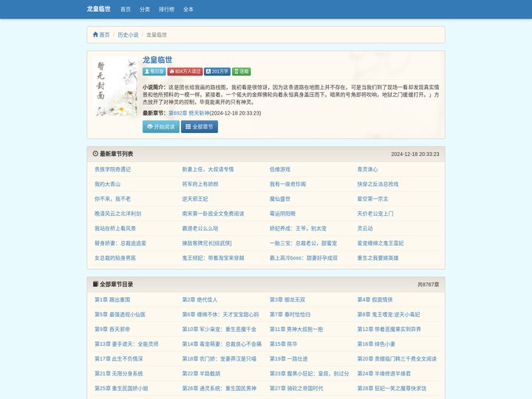Open chapter 第19章 一路仕途
The height and width of the screenshot is (399, 532).
pos(288,358)
